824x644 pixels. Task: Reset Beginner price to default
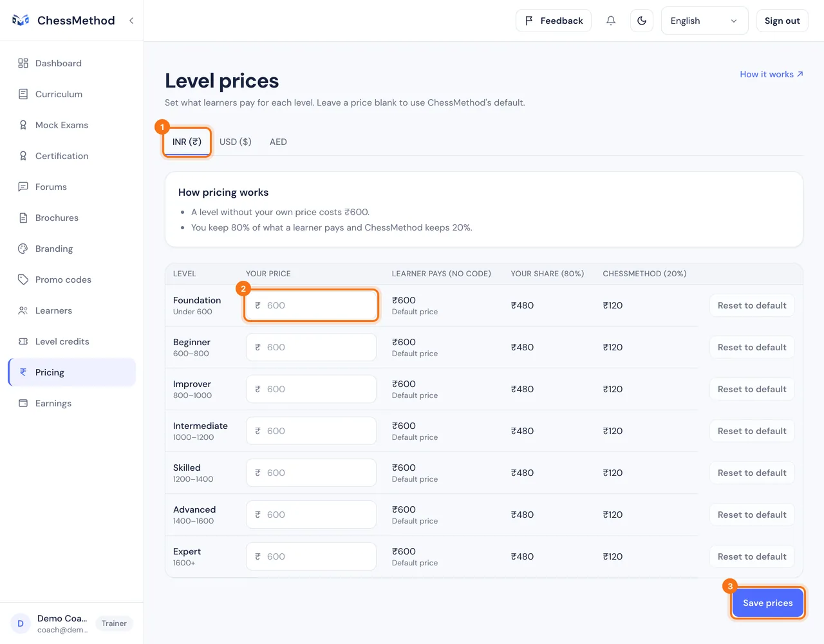click(x=752, y=347)
